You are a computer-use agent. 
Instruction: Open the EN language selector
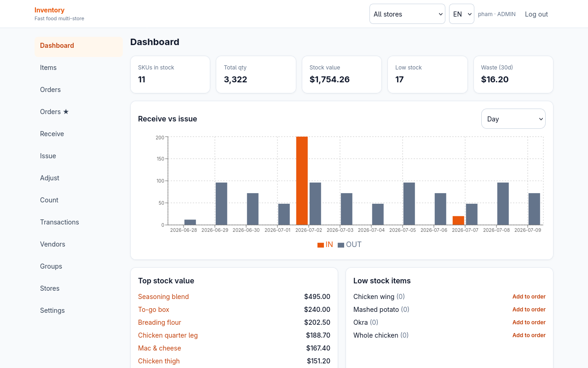pos(461,14)
